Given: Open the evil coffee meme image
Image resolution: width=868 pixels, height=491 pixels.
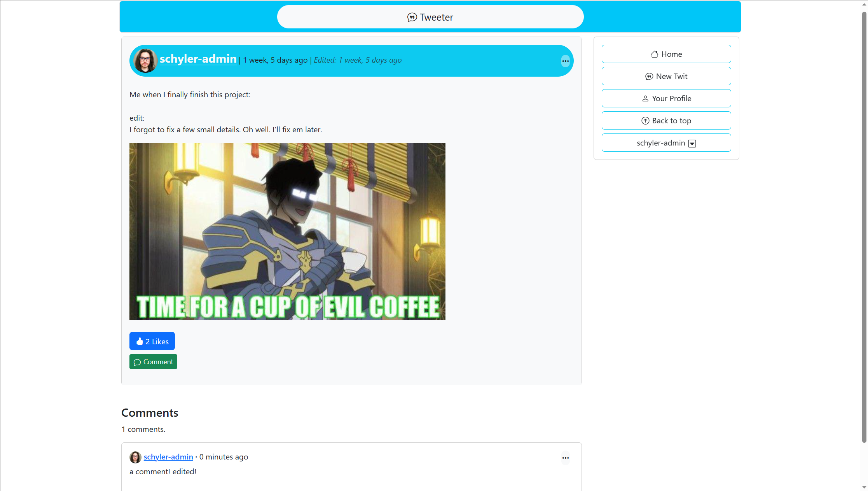Looking at the screenshot, I should point(287,231).
